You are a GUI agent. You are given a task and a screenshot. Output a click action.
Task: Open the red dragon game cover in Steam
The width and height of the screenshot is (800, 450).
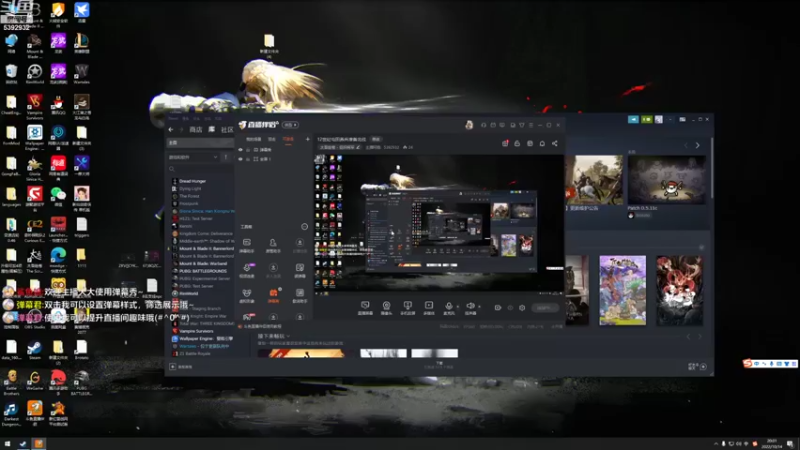tap(679, 290)
